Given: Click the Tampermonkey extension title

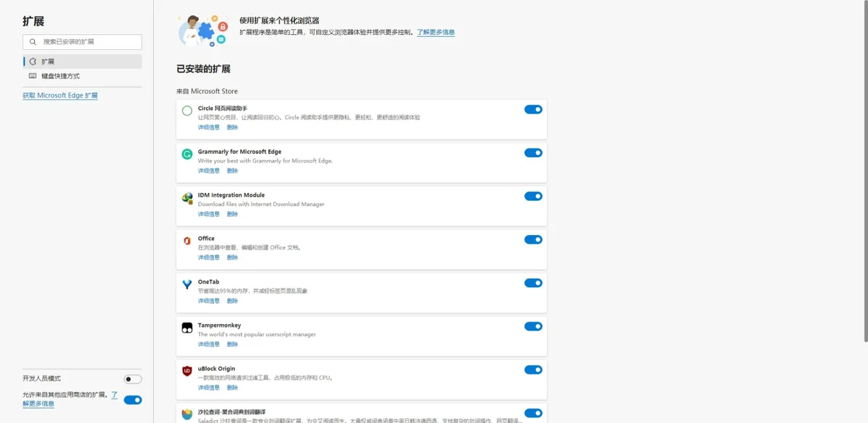Looking at the screenshot, I should point(219,325).
